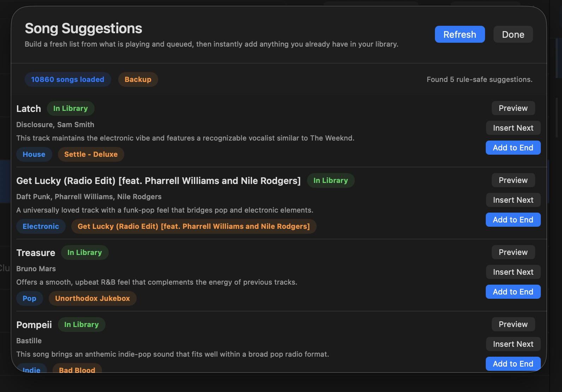Preview the Get Lucky radio edit
The height and width of the screenshot is (392, 562).
click(513, 180)
